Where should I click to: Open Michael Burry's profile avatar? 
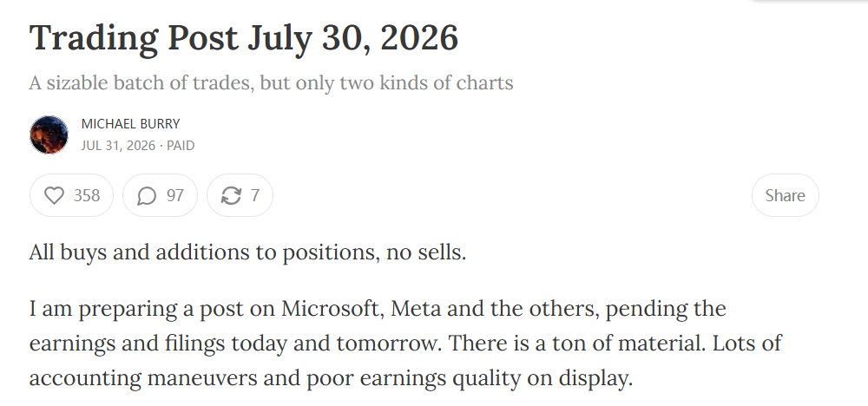pyautogui.click(x=49, y=134)
